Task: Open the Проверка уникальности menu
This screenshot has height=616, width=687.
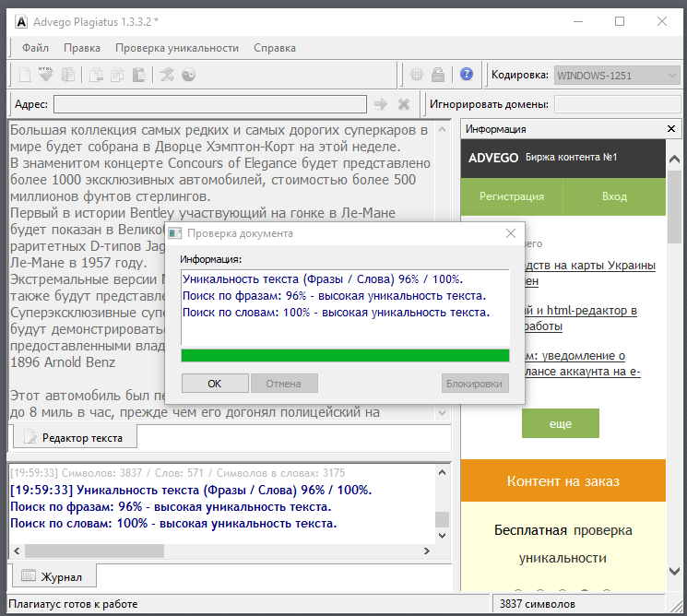Action: tap(176, 48)
